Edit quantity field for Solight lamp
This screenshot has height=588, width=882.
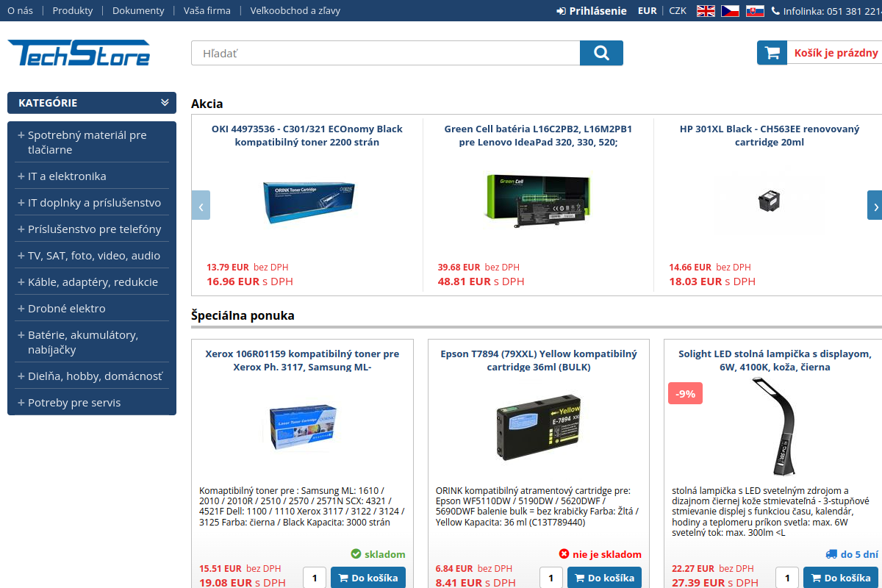(x=787, y=578)
